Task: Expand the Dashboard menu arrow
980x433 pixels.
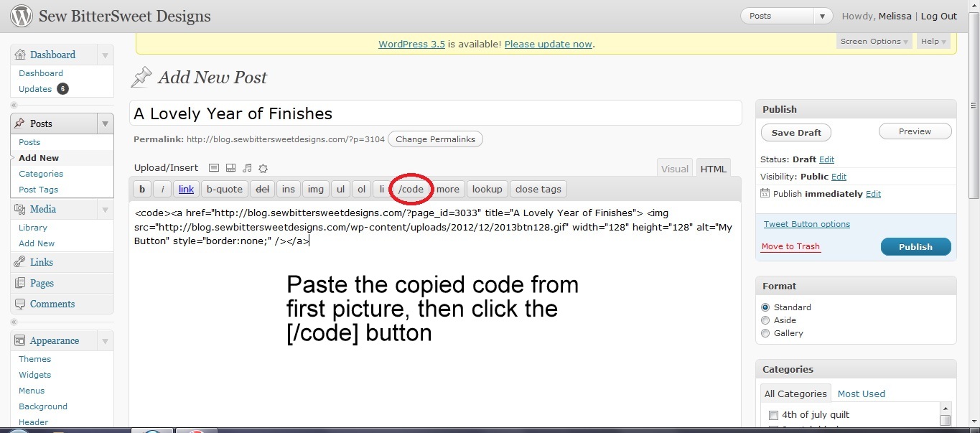Action: click(105, 55)
